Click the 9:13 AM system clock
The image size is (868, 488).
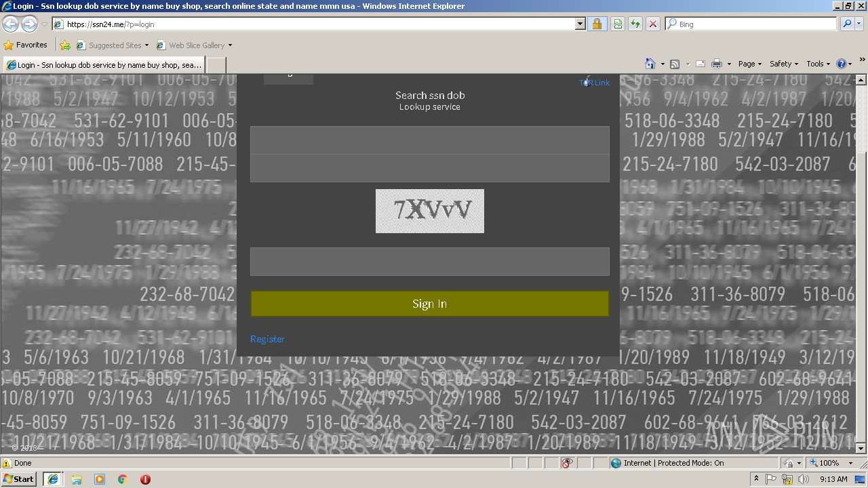coord(833,479)
